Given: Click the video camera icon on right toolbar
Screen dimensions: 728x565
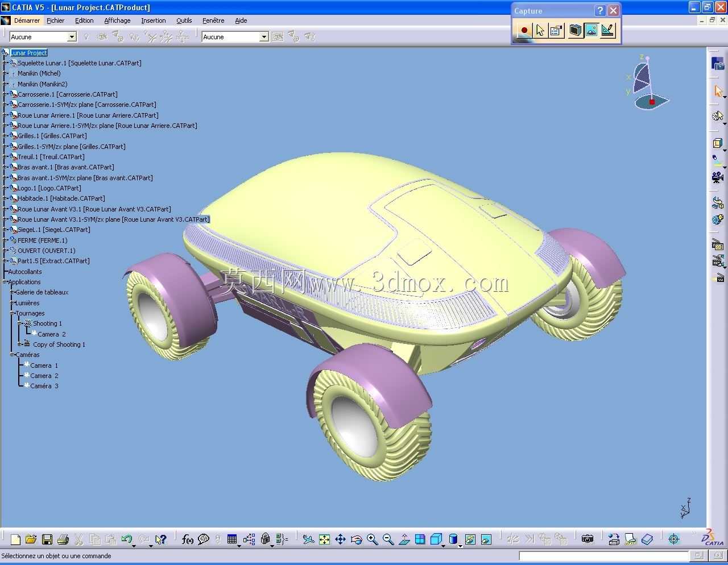Looking at the screenshot, I should (718, 177).
